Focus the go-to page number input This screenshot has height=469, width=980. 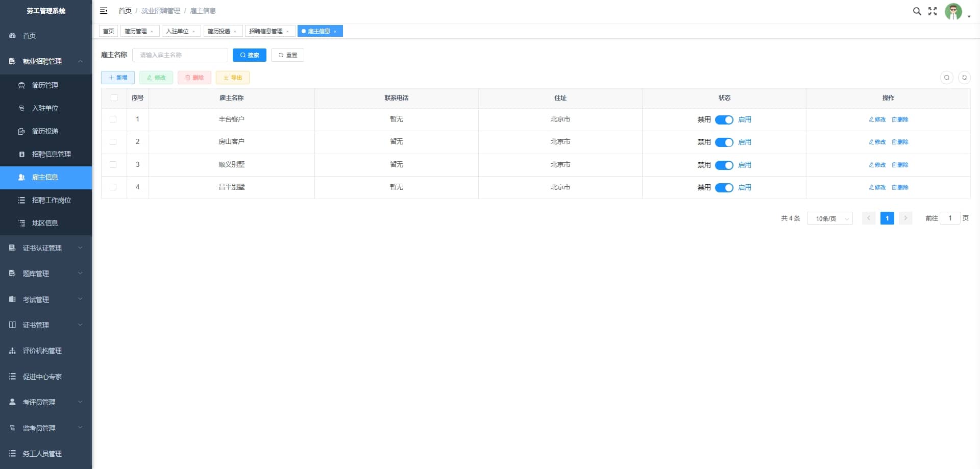pyautogui.click(x=950, y=218)
